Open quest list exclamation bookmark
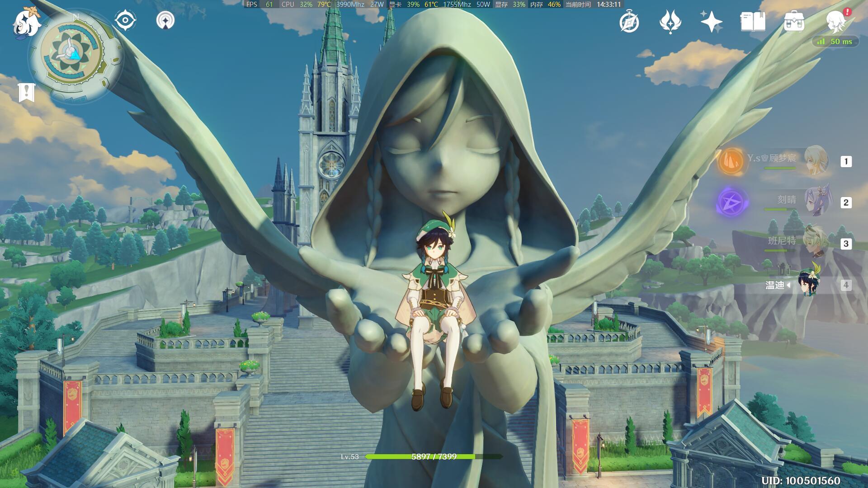Image resolution: width=868 pixels, height=488 pixels. pos(27,92)
